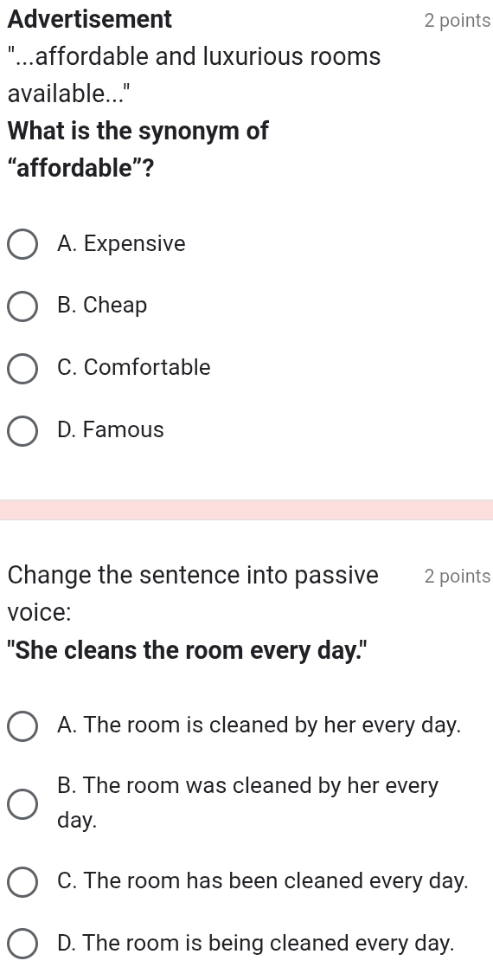Click the 'D. Famous' answer text
This screenshot has width=493, height=980.
pos(110,430)
